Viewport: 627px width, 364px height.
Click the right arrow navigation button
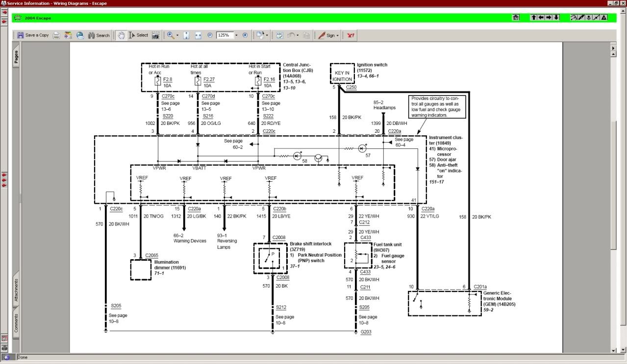point(549,18)
